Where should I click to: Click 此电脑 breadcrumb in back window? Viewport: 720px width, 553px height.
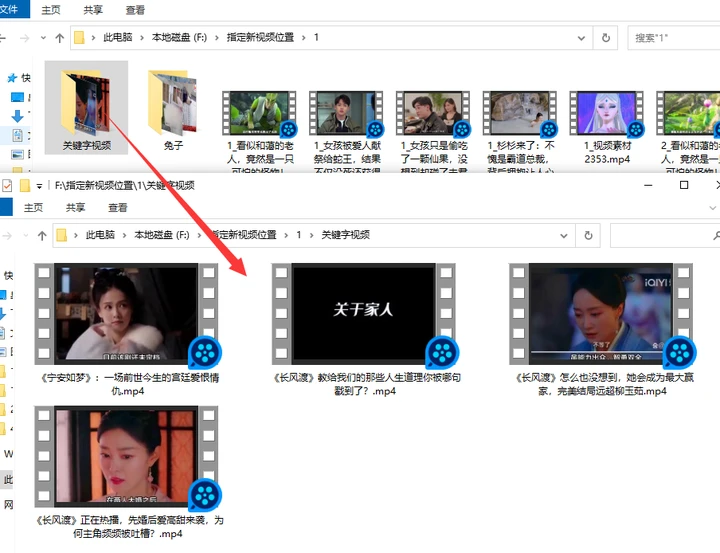[118, 37]
